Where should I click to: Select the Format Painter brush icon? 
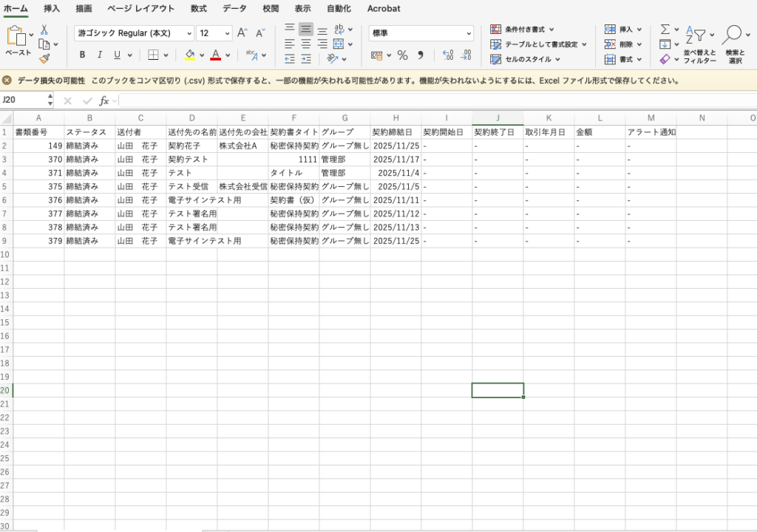(44, 58)
